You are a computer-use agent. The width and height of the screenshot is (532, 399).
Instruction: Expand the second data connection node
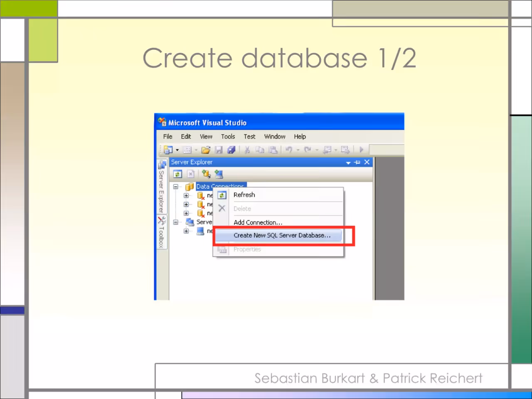pos(186,204)
